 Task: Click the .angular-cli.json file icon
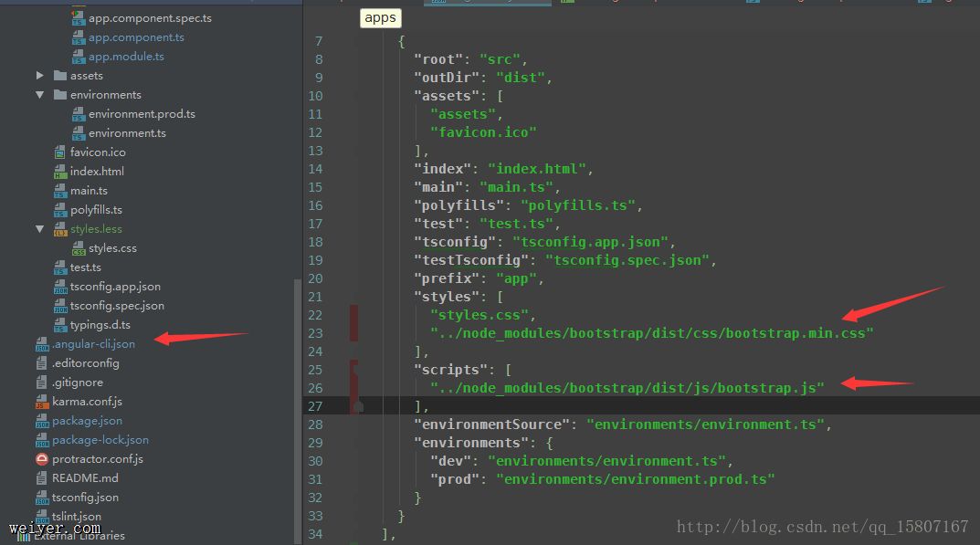[42, 344]
